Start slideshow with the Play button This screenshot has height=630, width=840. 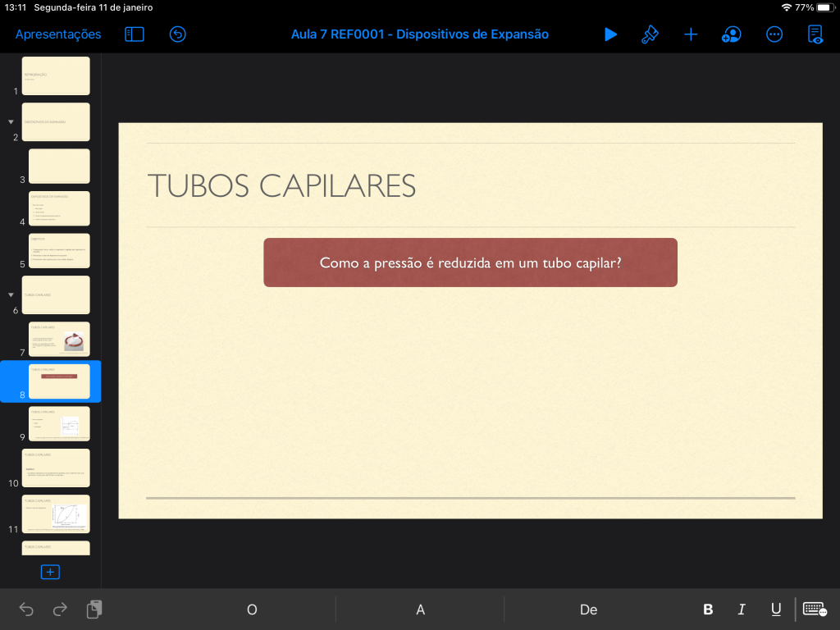click(610, 34)
